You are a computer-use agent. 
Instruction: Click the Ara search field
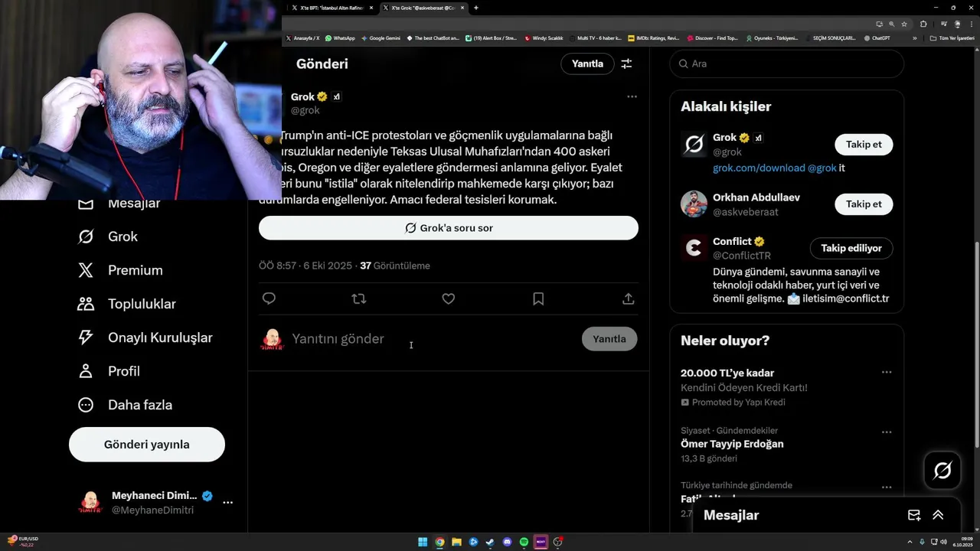click(787, 64)
